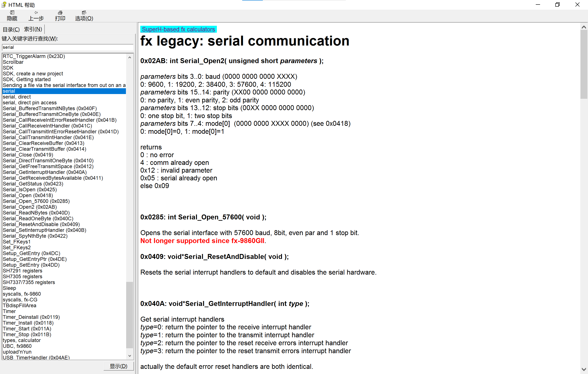
Task: Select Serial_Close (0x0419) in index list
Action: tap(28, 155)
